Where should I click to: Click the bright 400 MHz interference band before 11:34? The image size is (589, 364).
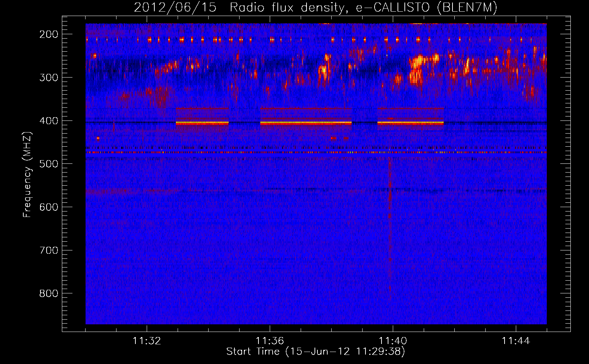click(x=202, y=123)
